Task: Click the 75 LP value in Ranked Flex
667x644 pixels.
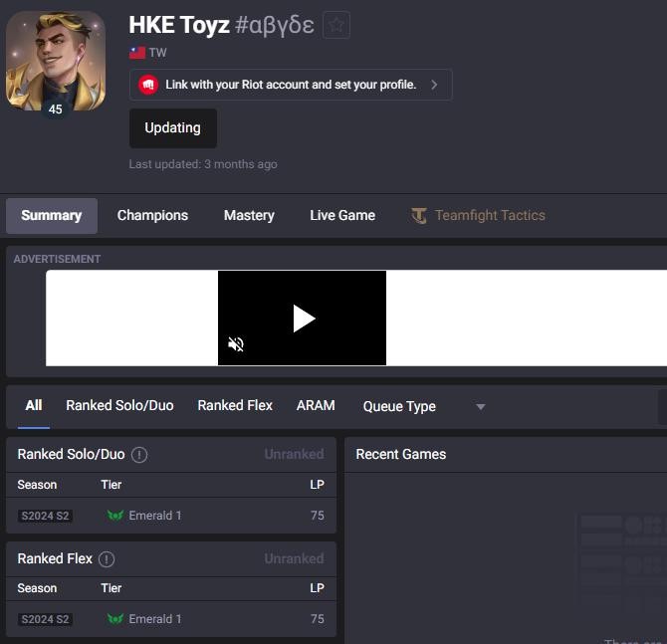Action: (318, 619)
